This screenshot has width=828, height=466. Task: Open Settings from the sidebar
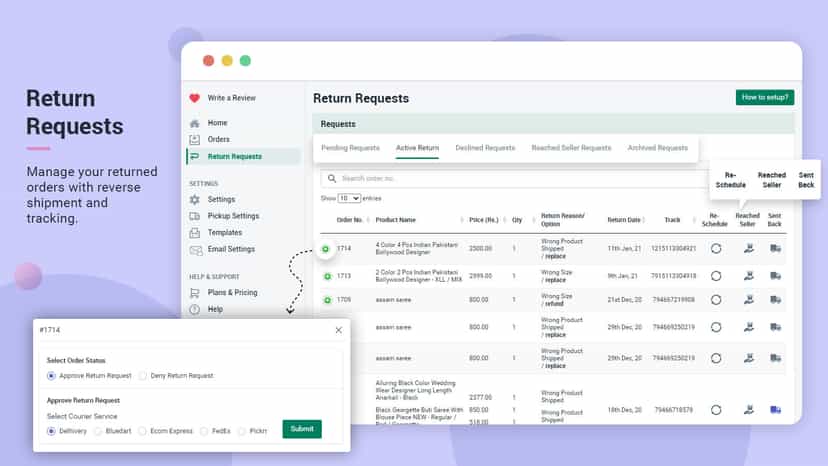tap(221, 199)
